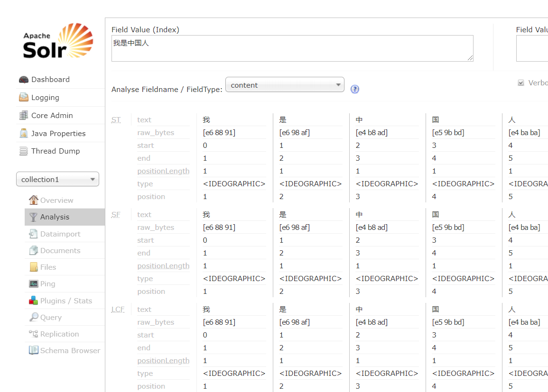
Task: Toggle the Verbose output checkbox
Action: click(x=521, y=83)
